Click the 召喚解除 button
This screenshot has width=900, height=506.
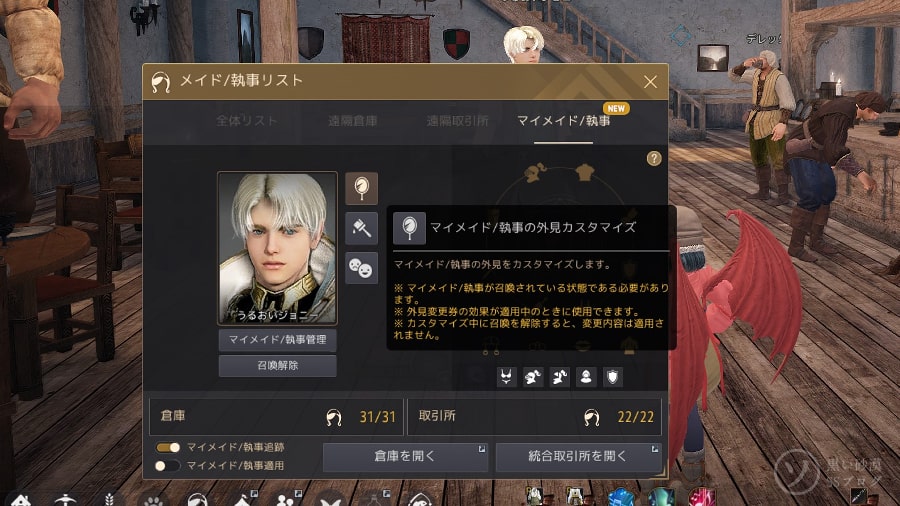(278, 365)
